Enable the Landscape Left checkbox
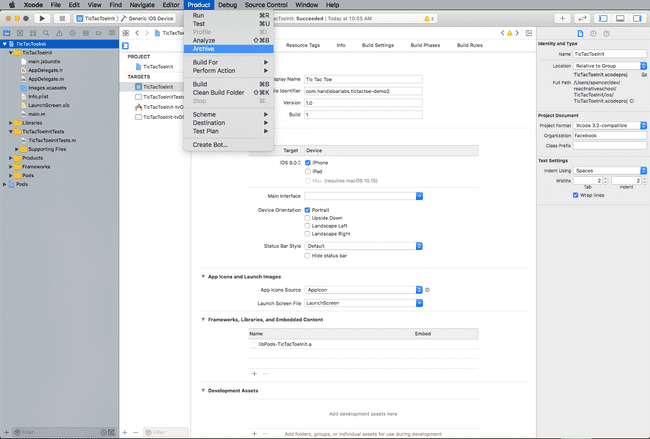Viewport: 650px width, 439px height. [307, 226]
